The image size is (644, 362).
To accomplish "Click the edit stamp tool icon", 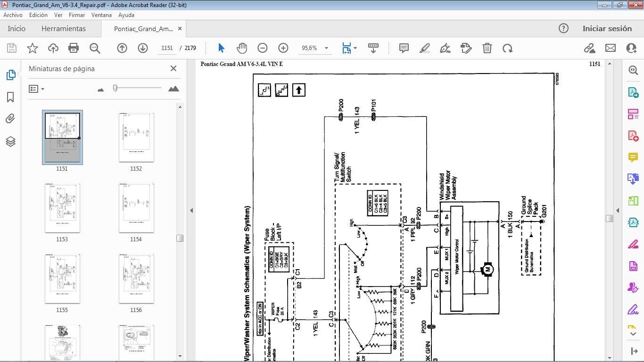I will point(466,48).
